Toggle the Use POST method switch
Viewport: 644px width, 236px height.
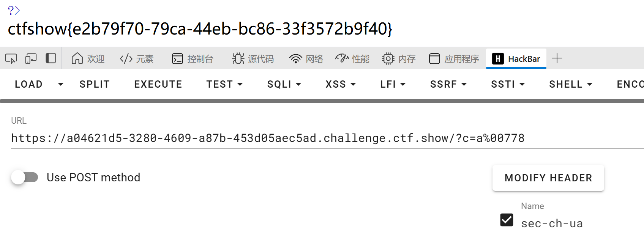point(25,177)
